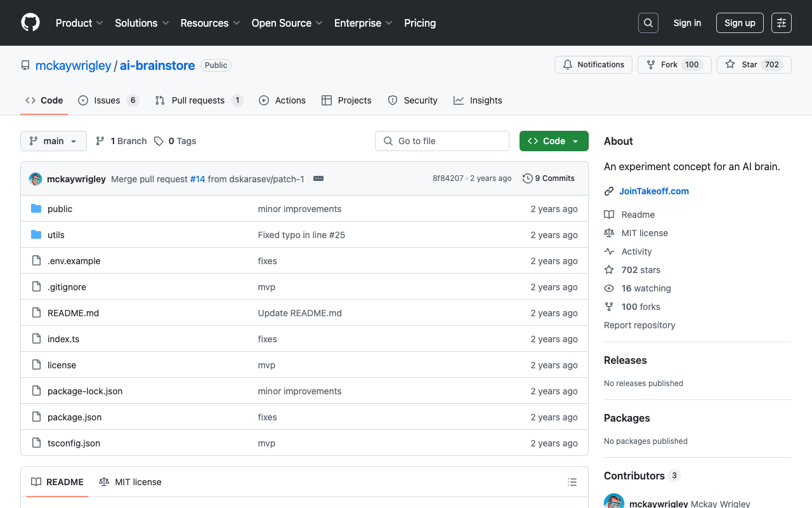Open the Solutions dropdown menu
The height and width of the screenshot is (508, 812).
click(x=142, y=23)
